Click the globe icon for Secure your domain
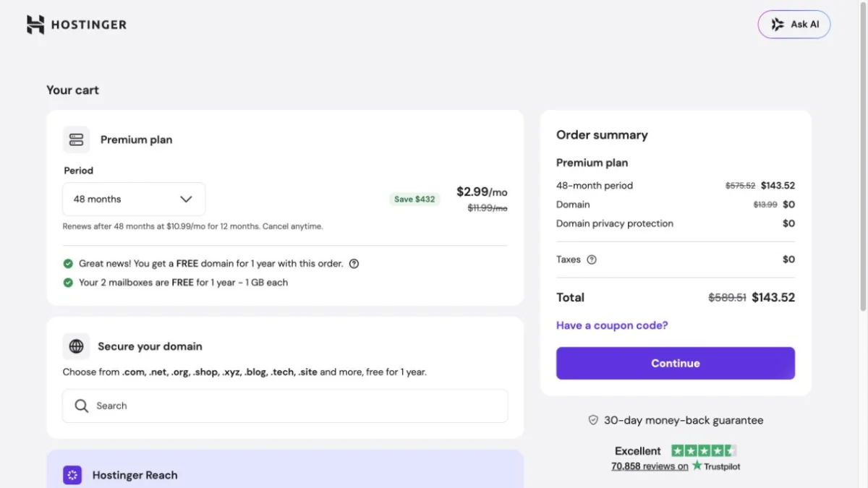868x488 pixels. [x=76, y=346]
